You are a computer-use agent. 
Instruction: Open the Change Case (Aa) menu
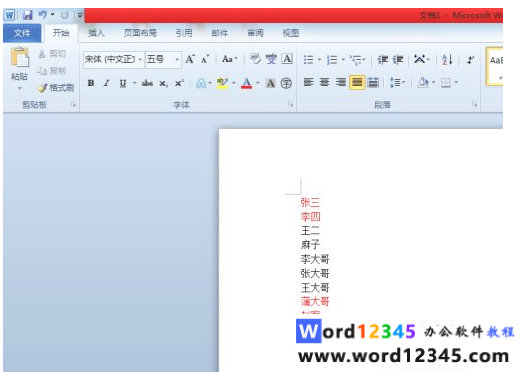pos(229,59)
